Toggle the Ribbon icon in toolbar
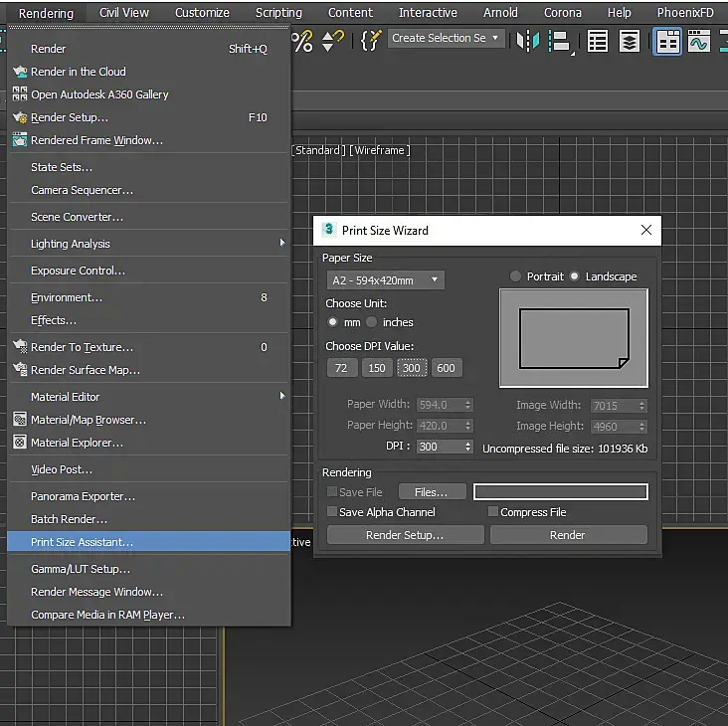 point(667,41)
